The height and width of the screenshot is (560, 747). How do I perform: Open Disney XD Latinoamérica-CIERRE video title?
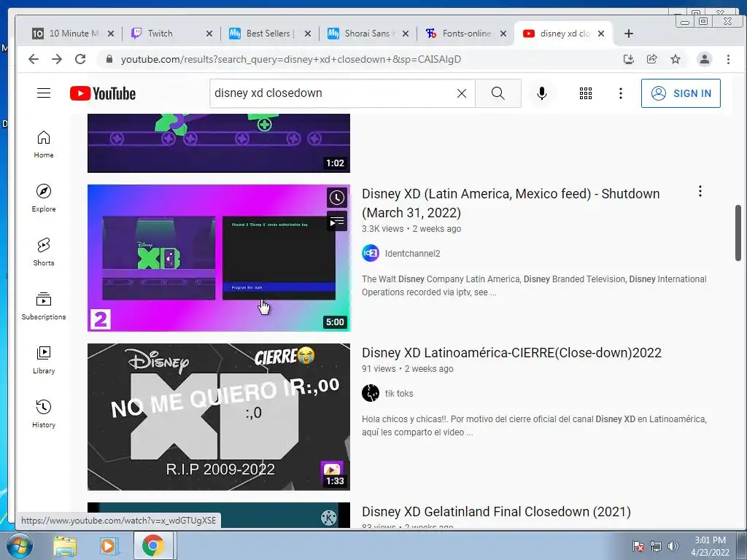pos(511,353)
